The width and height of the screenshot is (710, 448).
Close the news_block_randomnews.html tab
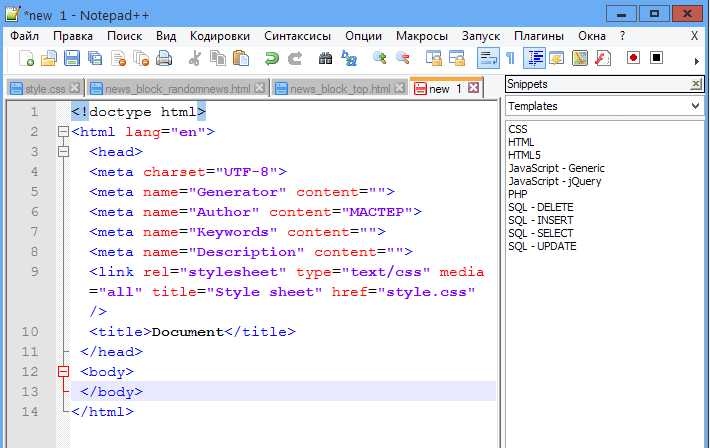[259, 88]
